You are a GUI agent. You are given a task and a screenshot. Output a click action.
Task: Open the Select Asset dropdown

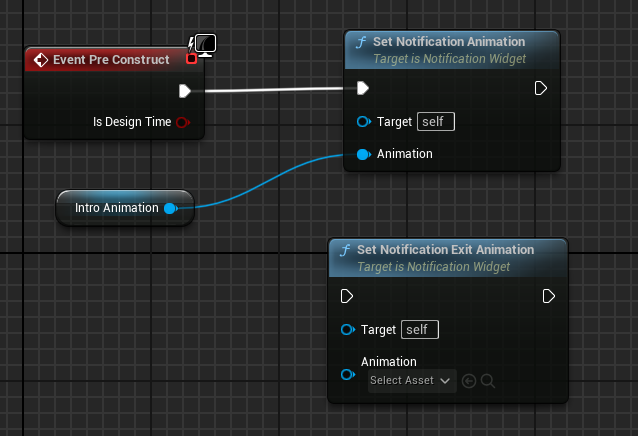click(412, 381)
